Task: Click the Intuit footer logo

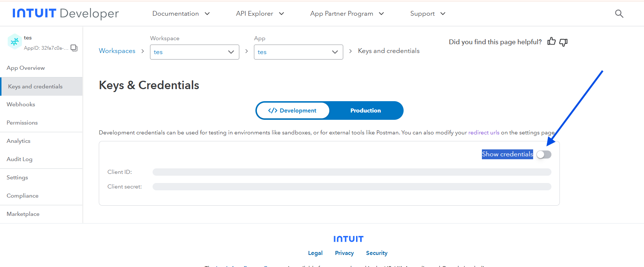Action: [348, 239]
